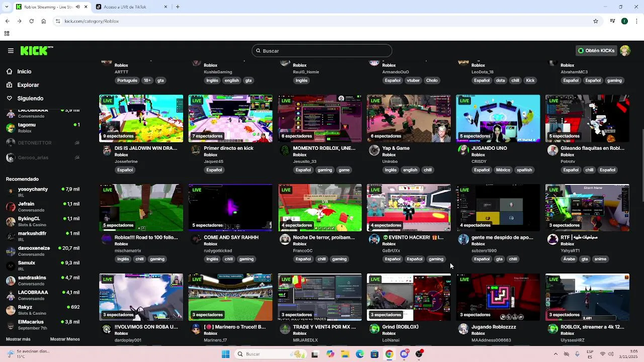Open the Explorar compass icon
Screen dimensions: 644x362
coord(9,85)
